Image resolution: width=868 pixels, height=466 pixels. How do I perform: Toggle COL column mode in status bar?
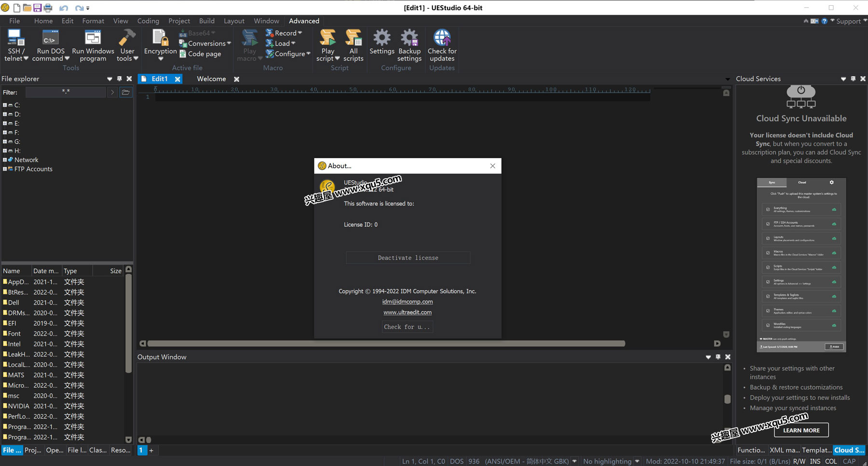831,461
